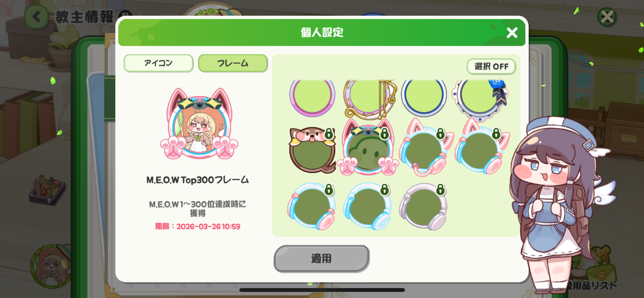Select the pink headphone frame without cat ears
644x298 pixels.
tap(312, 207)
